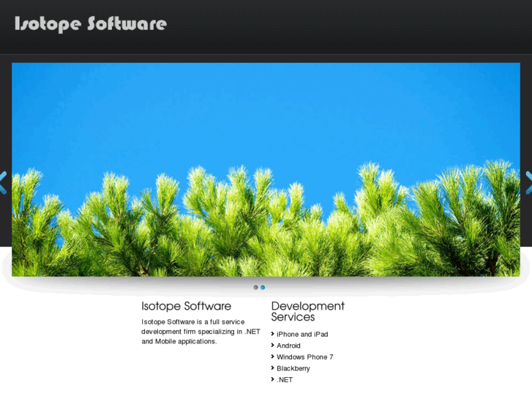This screenshot has height=399, width=532.
Task: Click the 'full service development firm' description paragraph
Action: [201, 332]
